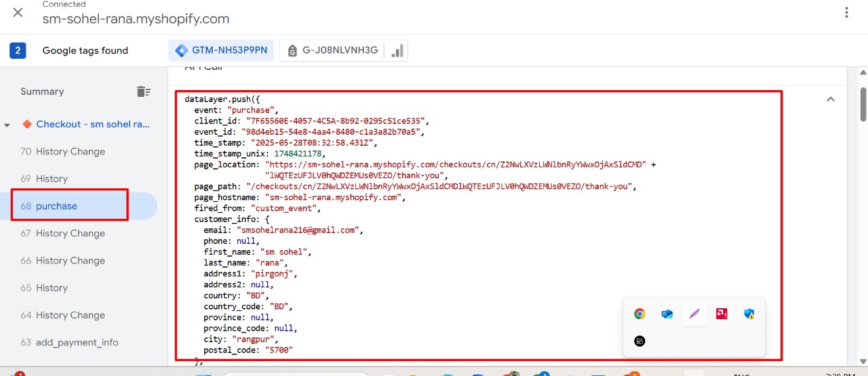Viewport: 868px width, 376px height.
Task: Close the Tag Assistant debug session
Action: [18, 13]
